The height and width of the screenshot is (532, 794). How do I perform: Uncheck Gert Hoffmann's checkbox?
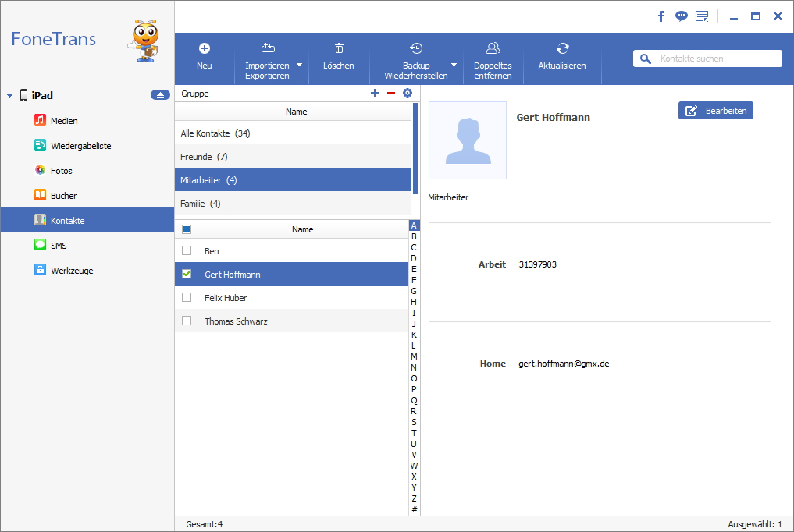pyautogui.click(x=187, y=274)
